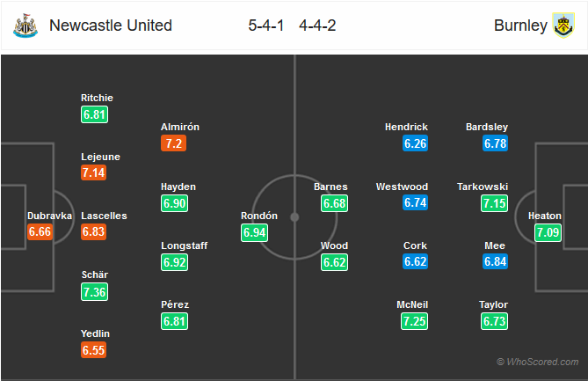The height and width of the screenshot is (381, 588).
Task: Open player name Hendrick
Action: point(406,127)
